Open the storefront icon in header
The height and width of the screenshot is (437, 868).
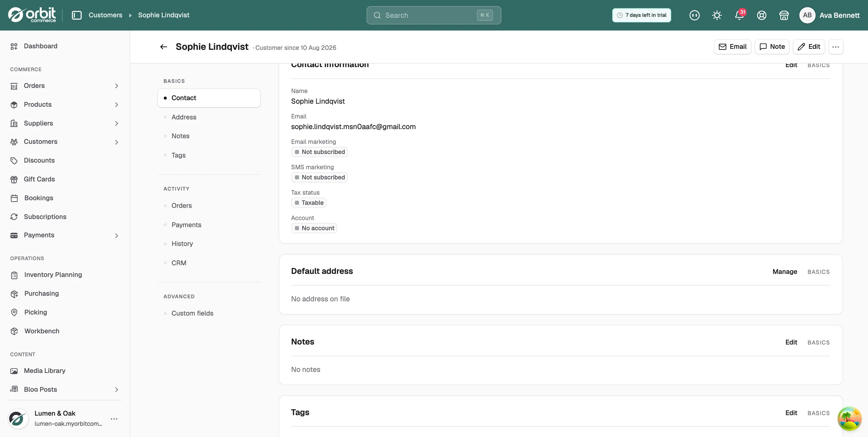(x=784, y=15)
